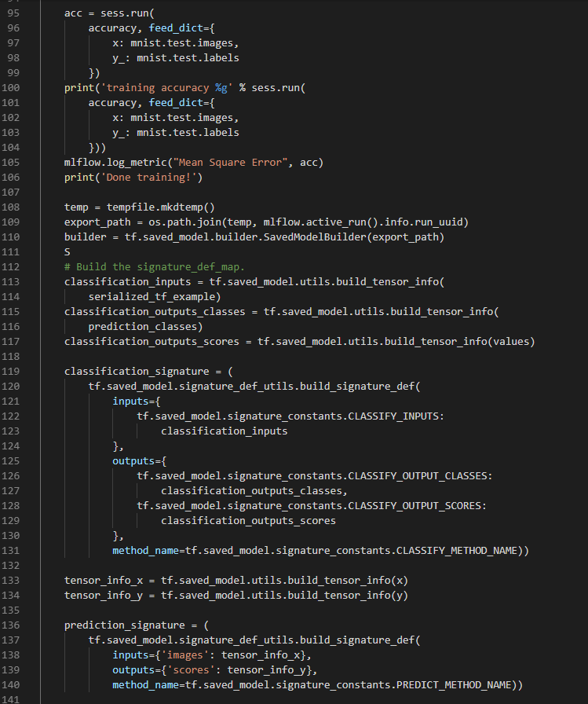This screenshot has height=704, width=588.
Task: Click 'CLASSIFY_OUTPUT_CLASSES:' constant
Action: click(x=420, y=475)
